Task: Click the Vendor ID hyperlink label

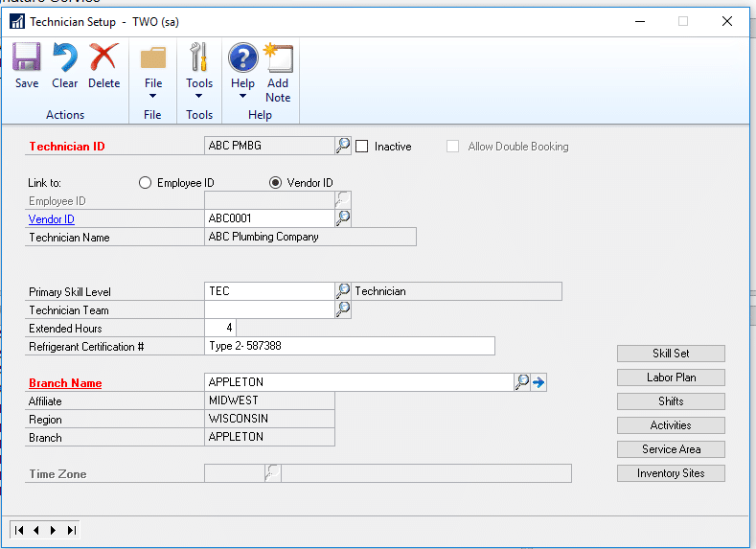Action: pyautogui.click(x=52, y=219)
